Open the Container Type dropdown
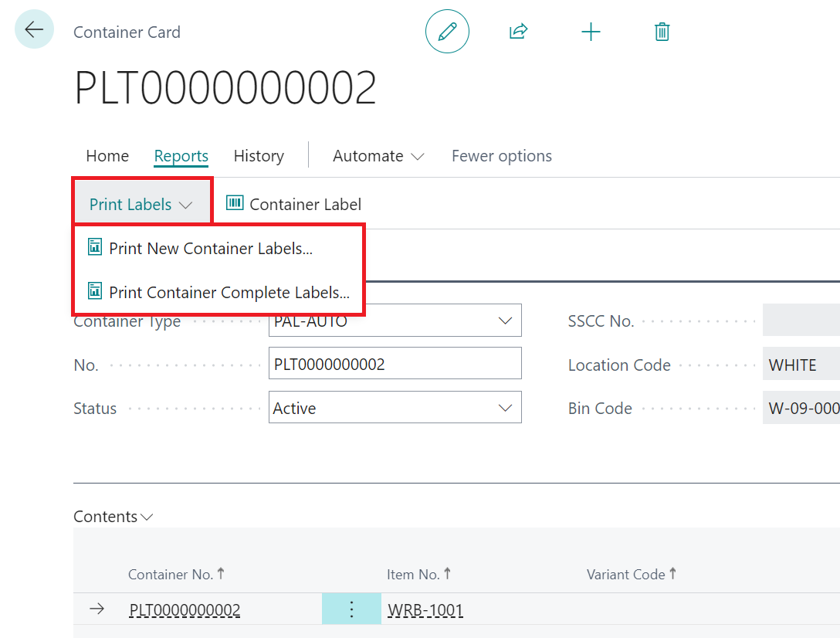Image resolution: width=840 pixels, height=638 pixels. click(x=506, y=320)
